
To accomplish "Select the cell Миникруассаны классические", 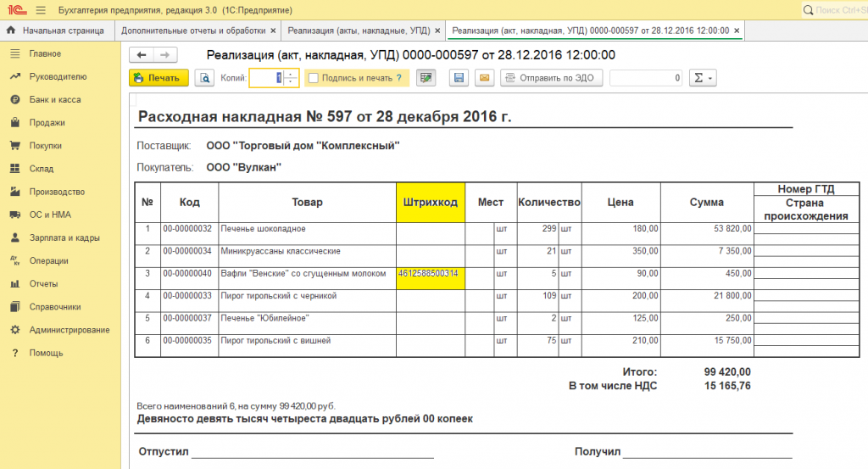I will click(307, 256).
